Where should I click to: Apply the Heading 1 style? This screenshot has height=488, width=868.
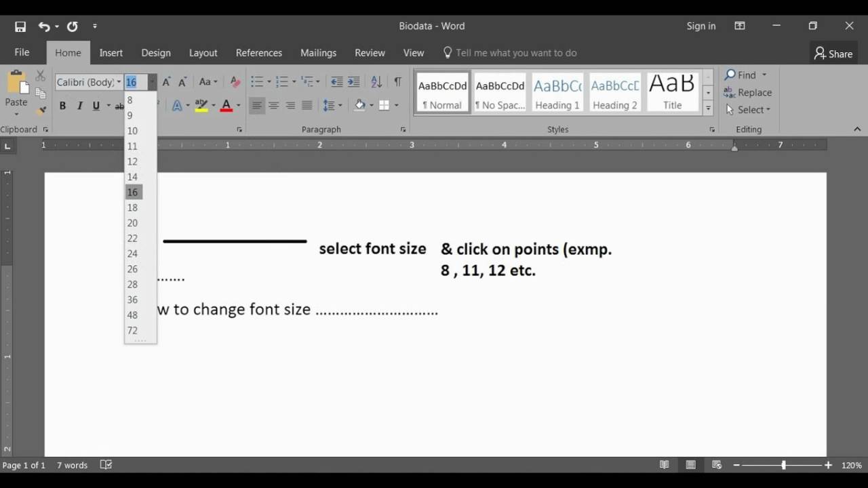(557, 92)
